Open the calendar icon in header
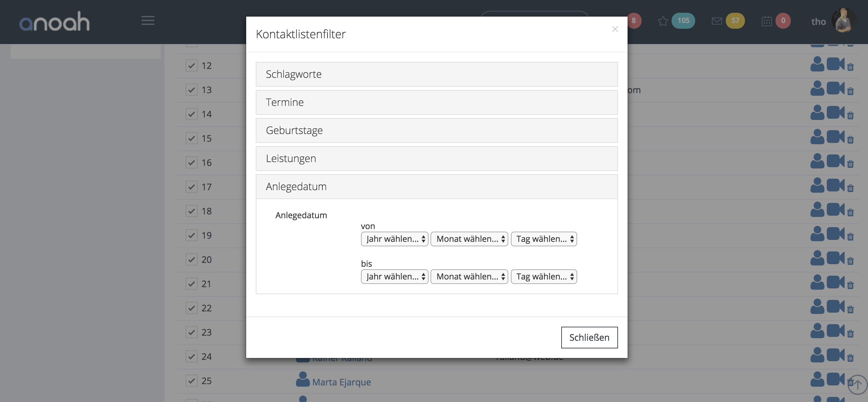Viewport: 868px width, 402px height. tap(767, 21)
